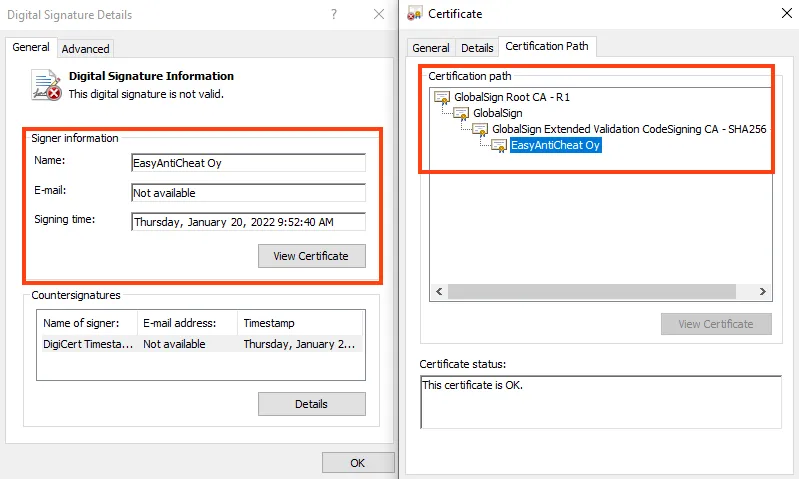This screenshot has height=479, width=799.
Task: Click the invalid digital signature document icon
Action: point(46,85)
